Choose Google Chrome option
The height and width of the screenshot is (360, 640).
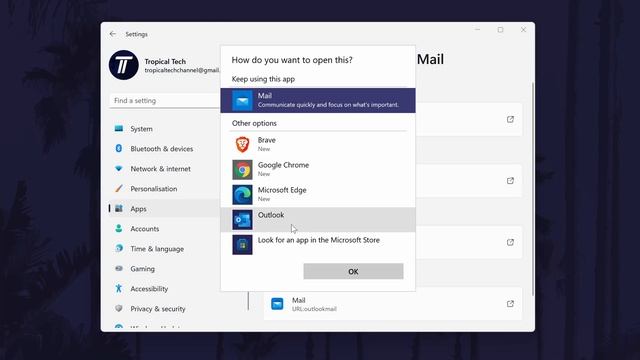pyautogui.click(x=318, y=169)
